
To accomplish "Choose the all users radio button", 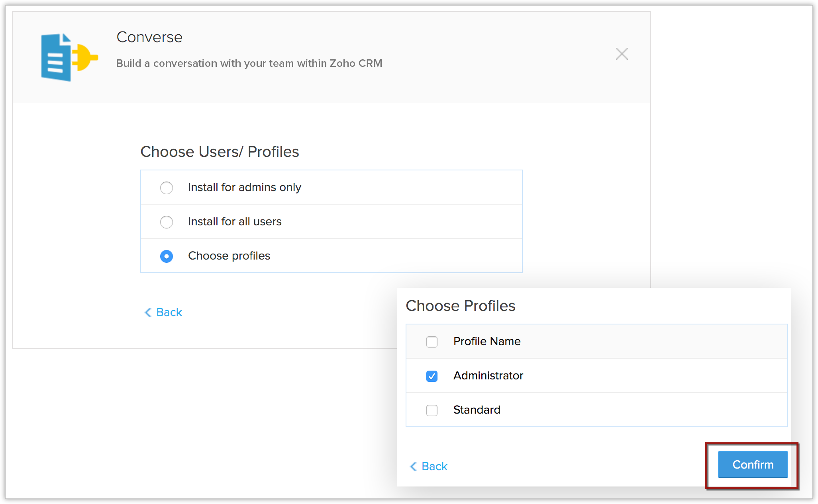I will pos(167,222).
